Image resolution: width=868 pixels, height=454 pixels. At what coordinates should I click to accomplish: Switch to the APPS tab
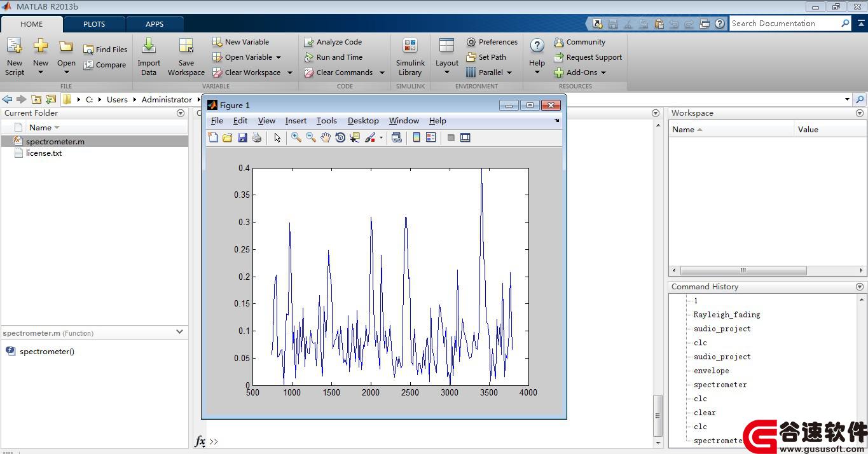coord(155,24)
